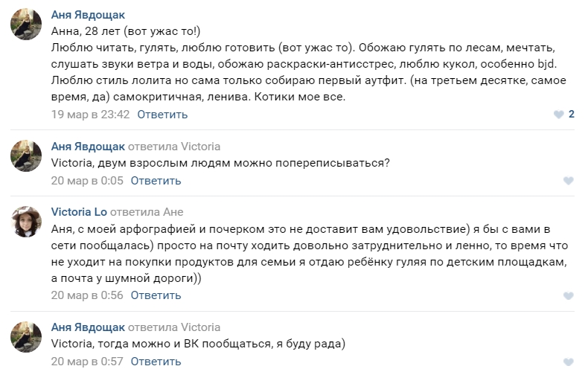This screenshot has width=588, height=369.
Task: Reply via Ответить next to 20 мар в 0:05
Action: click(156, 181)
